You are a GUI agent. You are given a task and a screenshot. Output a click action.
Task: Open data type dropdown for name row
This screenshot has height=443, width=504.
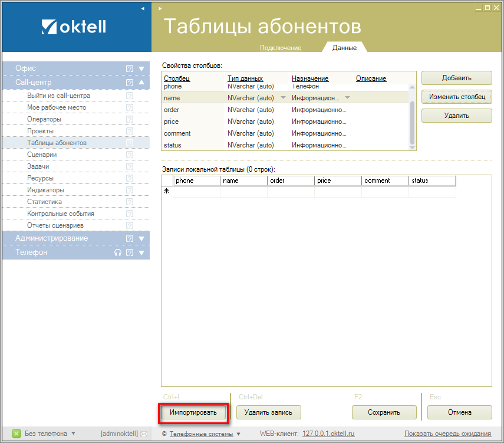(283, 97)
